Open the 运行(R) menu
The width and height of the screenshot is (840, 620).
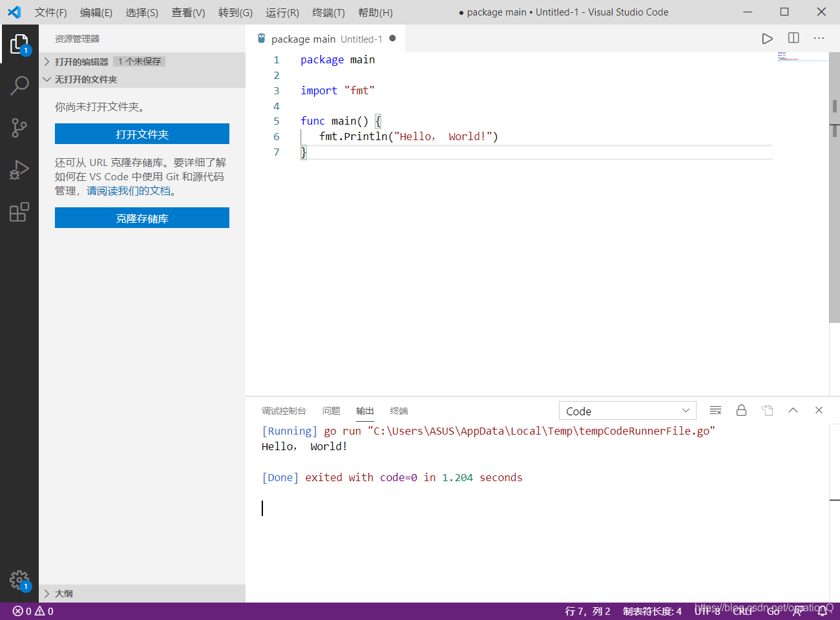coord(282,12)
